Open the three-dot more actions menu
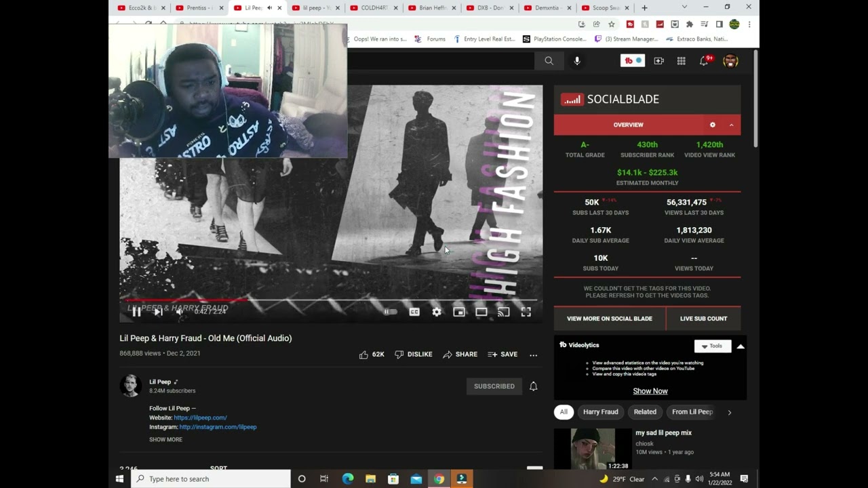Image resolution: width=868 pixels, height=488 pixels. tap(534, 354)
